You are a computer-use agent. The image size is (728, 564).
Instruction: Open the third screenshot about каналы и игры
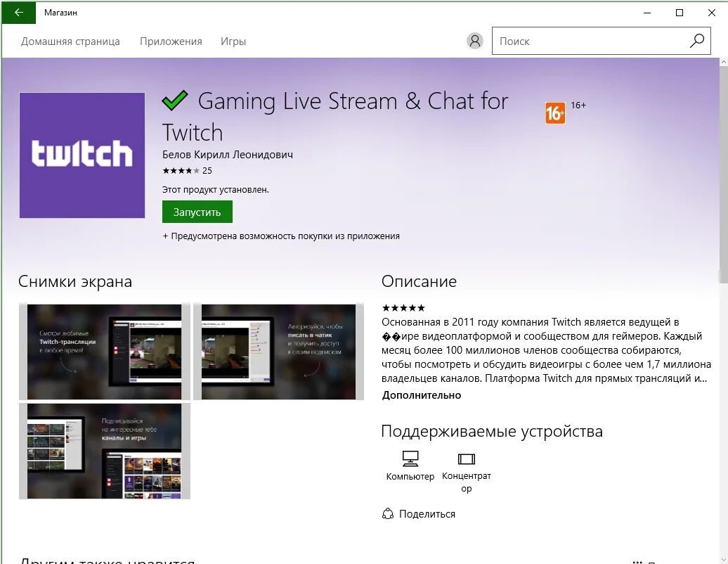point(105,451)
